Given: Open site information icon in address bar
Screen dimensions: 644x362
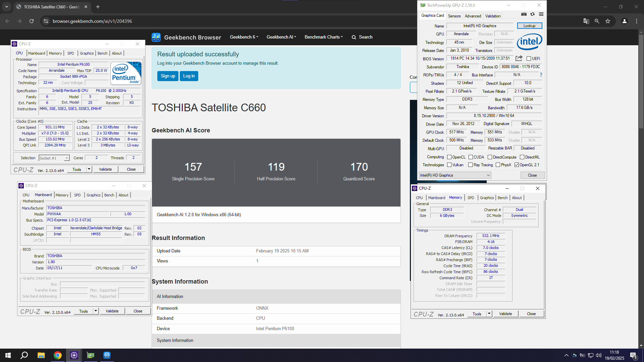Looking at the screenshot, I should coord(46,21).
